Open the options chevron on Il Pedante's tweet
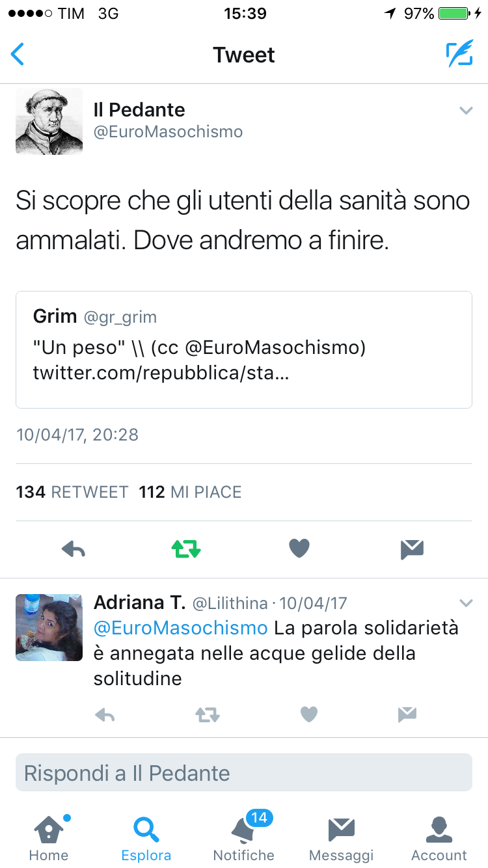 pyautogui.click(x=465, y=111)
